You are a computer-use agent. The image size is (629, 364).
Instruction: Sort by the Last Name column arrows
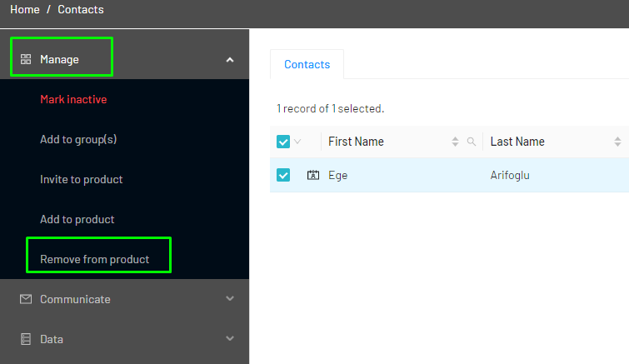pos(617,142)
